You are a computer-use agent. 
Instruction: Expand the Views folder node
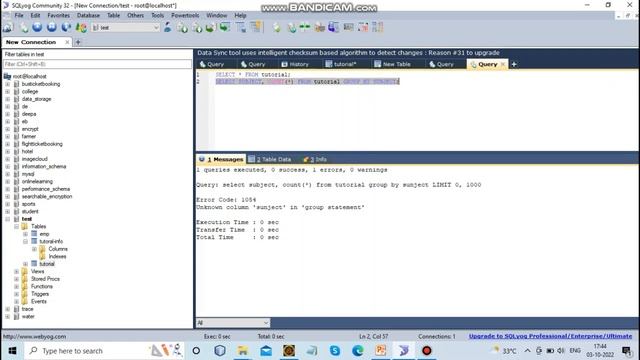16,271
